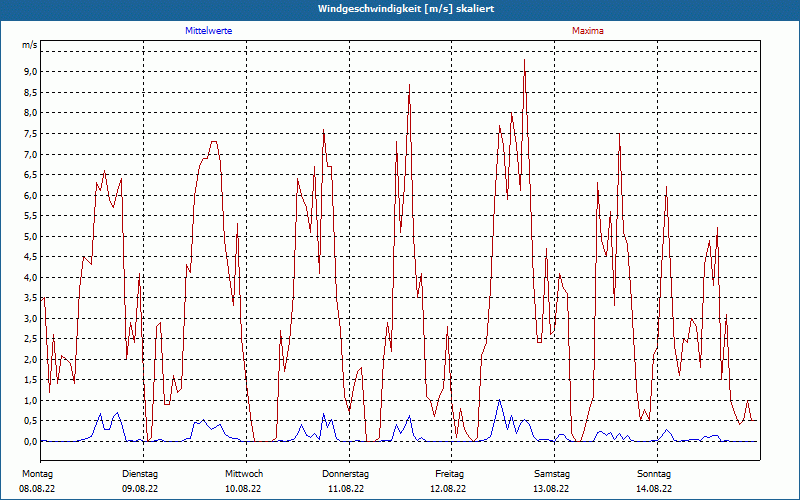Click the 2,5 y-axis value
This screenshot has height=500, width=800.
point(31,339)
